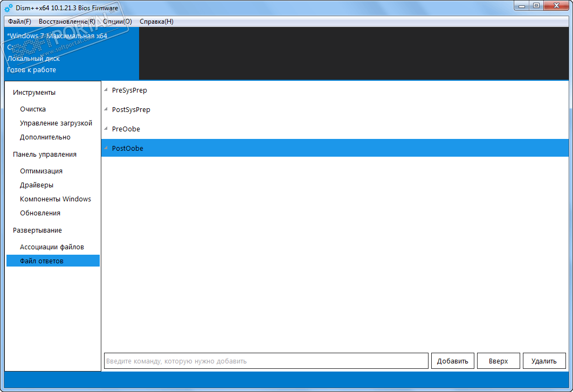Expand the PreOobe arrow
This screenshot has width=573, height=392.
106,129
